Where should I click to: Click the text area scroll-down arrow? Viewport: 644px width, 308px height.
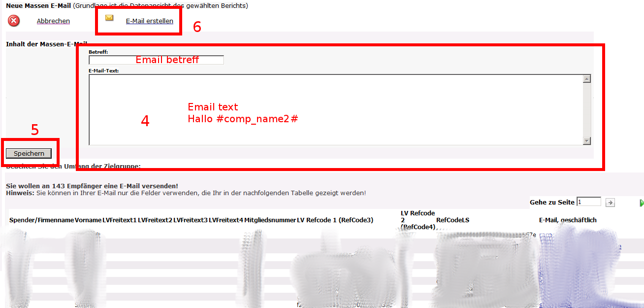click(x=586, y=141)
